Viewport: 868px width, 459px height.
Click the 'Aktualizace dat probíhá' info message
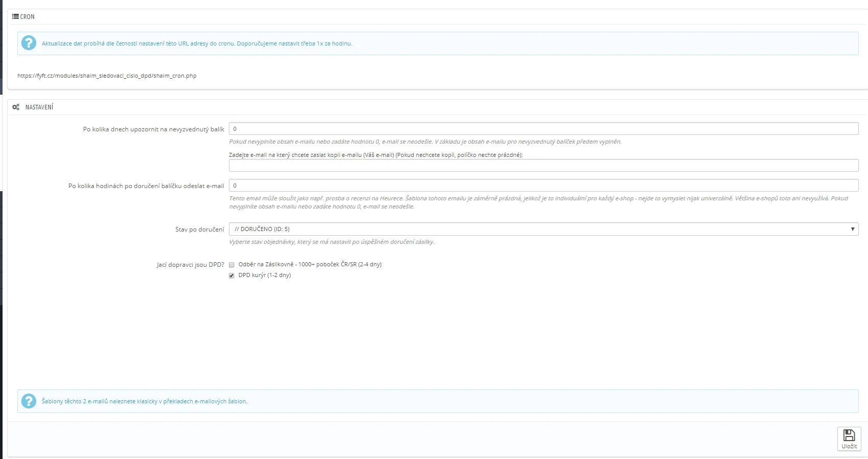tap(197, 43)
